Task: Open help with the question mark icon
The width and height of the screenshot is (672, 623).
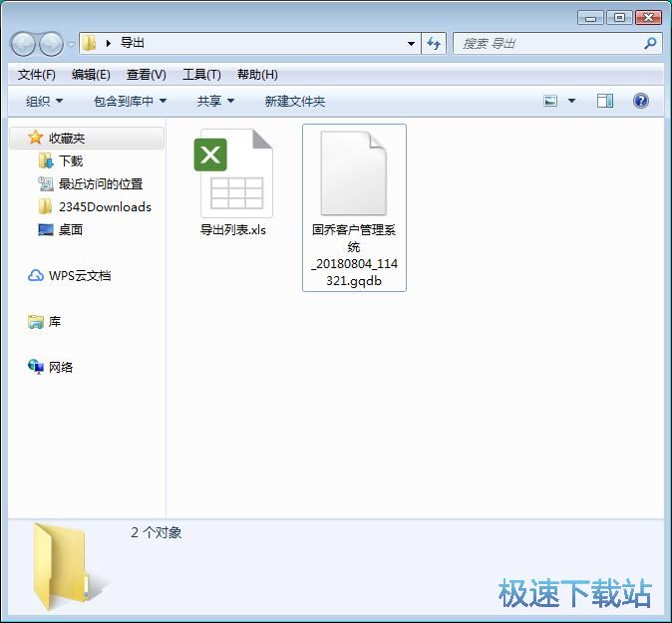Action: click(640, 101)
